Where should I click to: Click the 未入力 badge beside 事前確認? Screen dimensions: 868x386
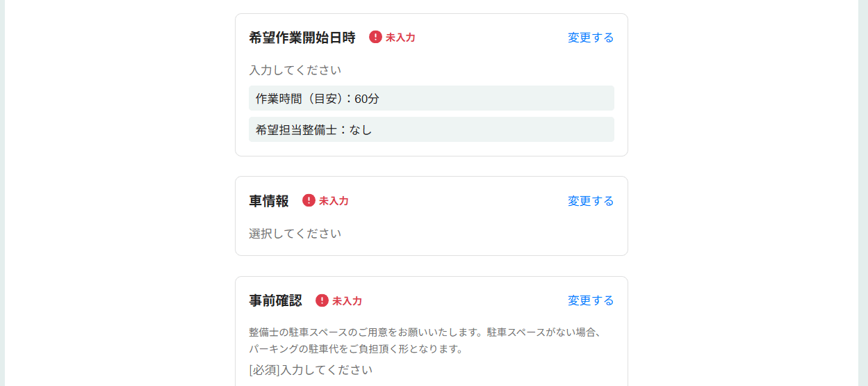347,301
